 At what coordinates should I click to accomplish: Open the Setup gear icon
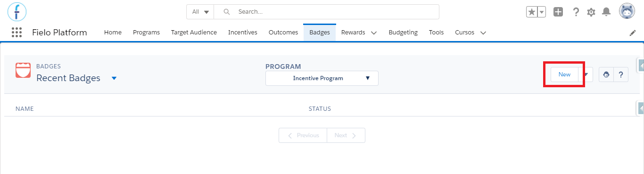(591, 12)
